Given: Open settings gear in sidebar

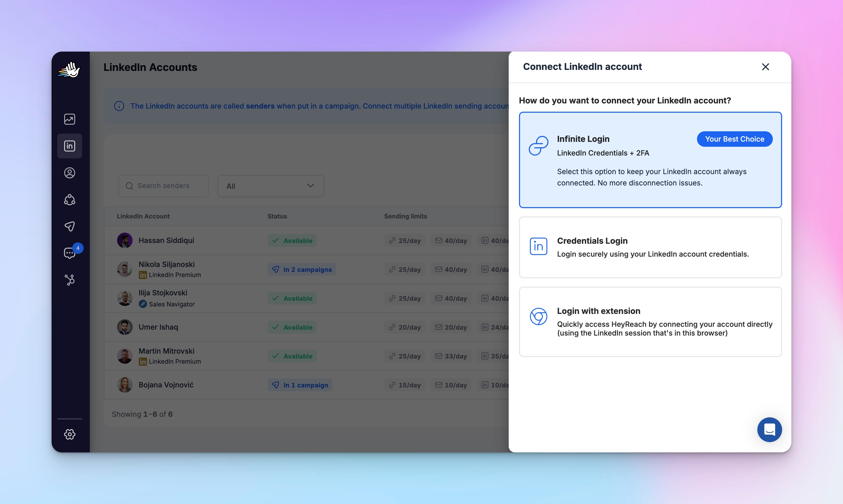Looking at the screenshot, I should coord(70,434).
